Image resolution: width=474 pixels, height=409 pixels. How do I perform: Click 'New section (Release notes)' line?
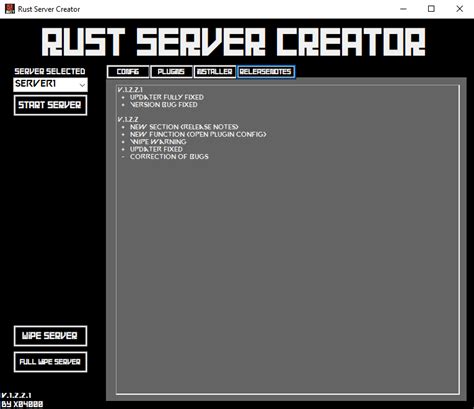pyautogui.click(x=184, y=127)
